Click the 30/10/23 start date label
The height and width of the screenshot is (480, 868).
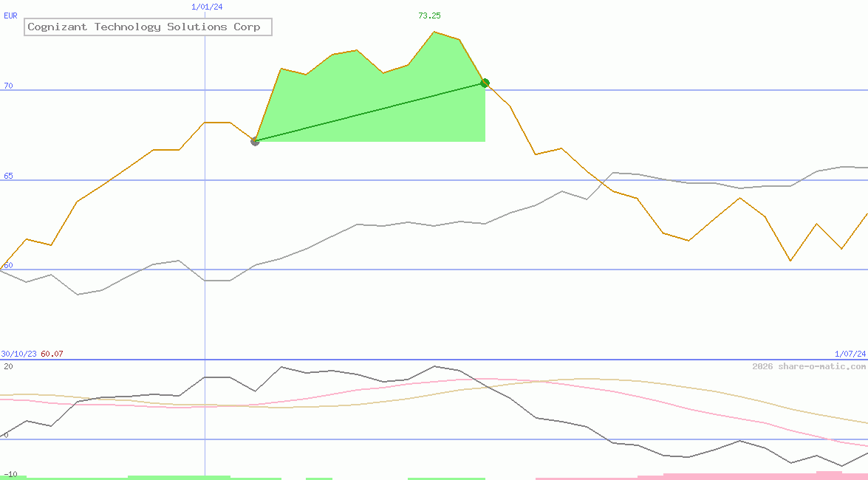point(18,354)
